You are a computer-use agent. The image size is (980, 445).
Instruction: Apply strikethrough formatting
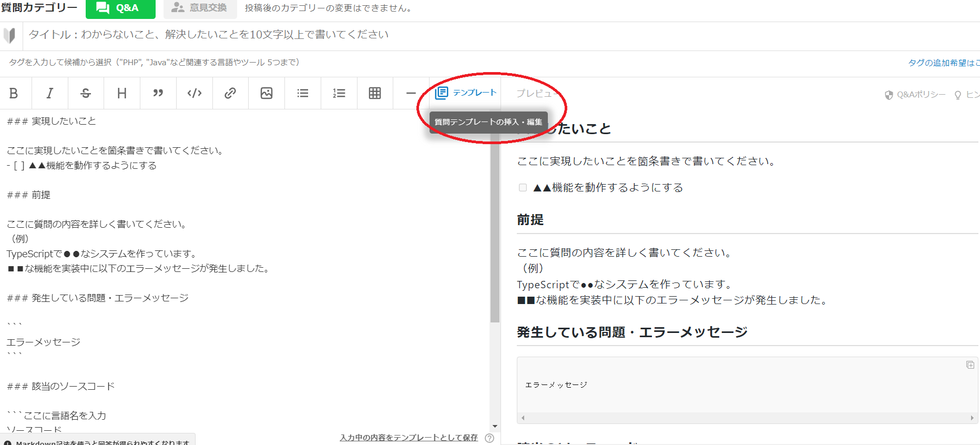pyautogui.click(x=86, y=93)
